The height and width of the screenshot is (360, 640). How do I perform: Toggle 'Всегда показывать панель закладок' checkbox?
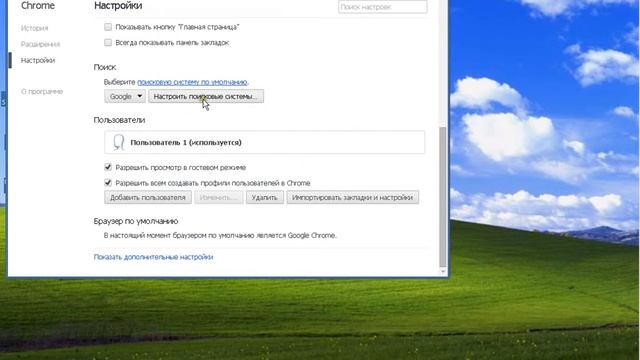point(108,42)
